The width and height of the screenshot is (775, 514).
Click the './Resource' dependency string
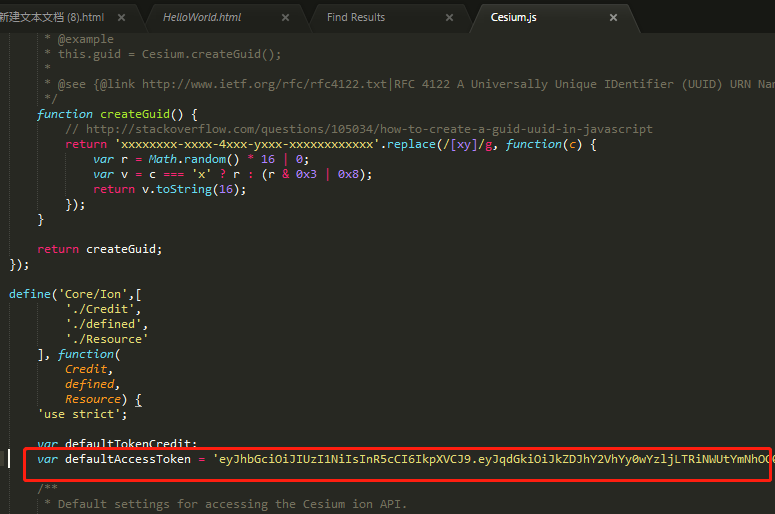107,339
